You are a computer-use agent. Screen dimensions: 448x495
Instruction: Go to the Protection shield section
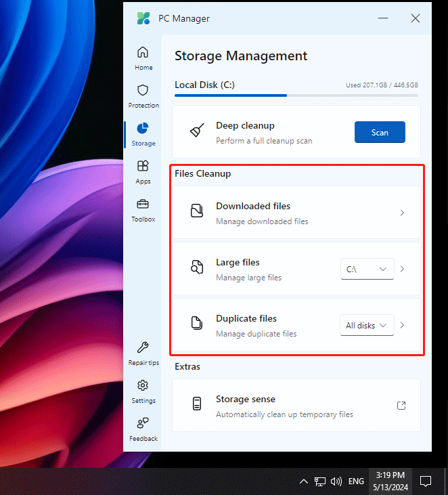click(143, 96)
